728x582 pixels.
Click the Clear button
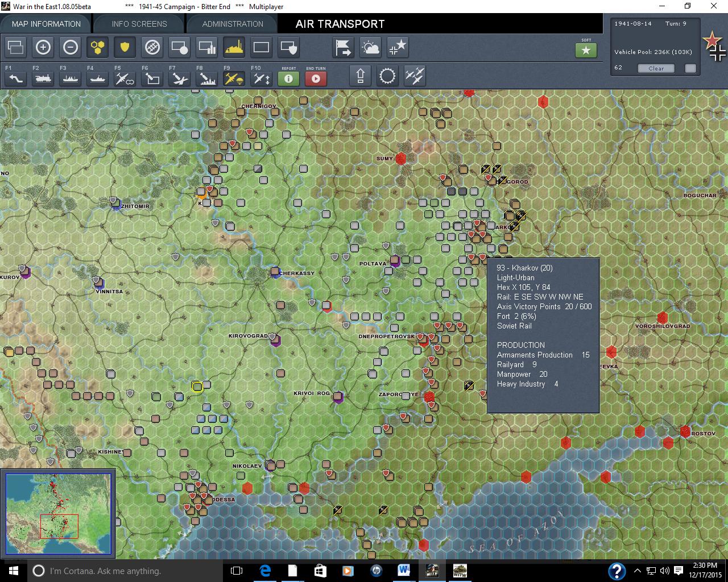click(656, 68)
